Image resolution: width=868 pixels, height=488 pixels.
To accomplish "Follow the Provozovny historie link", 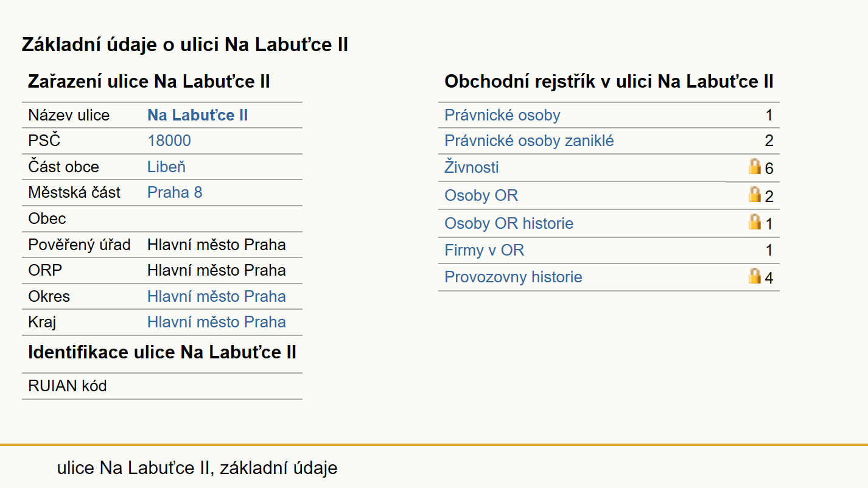I will coord(513,277).
